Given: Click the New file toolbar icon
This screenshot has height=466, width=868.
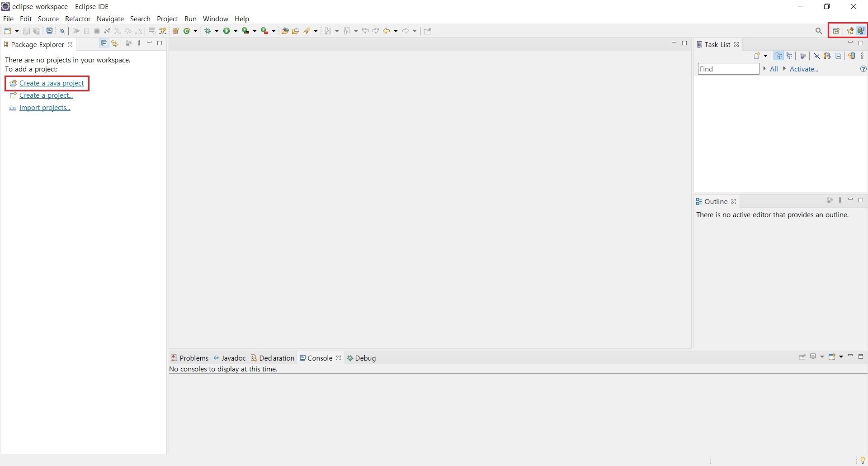Looking at the screenshot, I should [8, 31].
